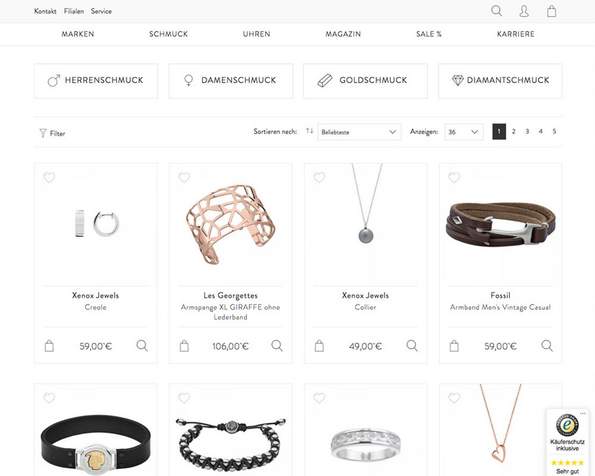This screenshot has height=476, width=595.
Task: Open the user account icon
Action: coord(524,11)
